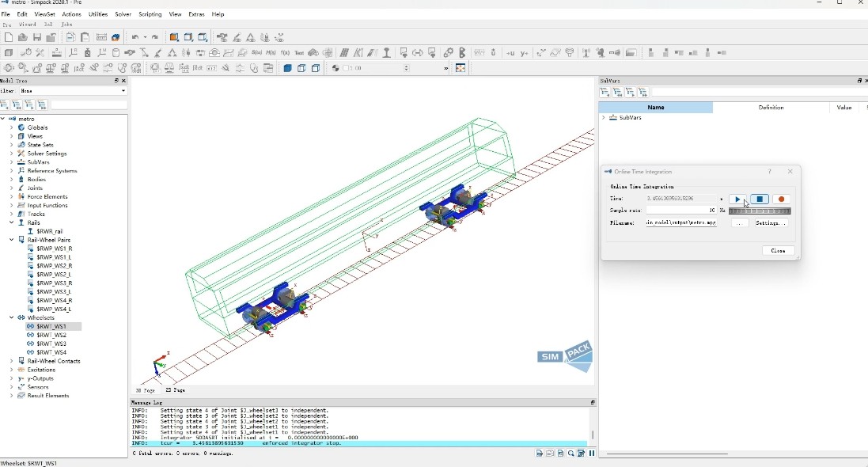The image size is (868, 467).
Task: Click the cylinder primitive toolbar icon
Action: tap(116, 52)
